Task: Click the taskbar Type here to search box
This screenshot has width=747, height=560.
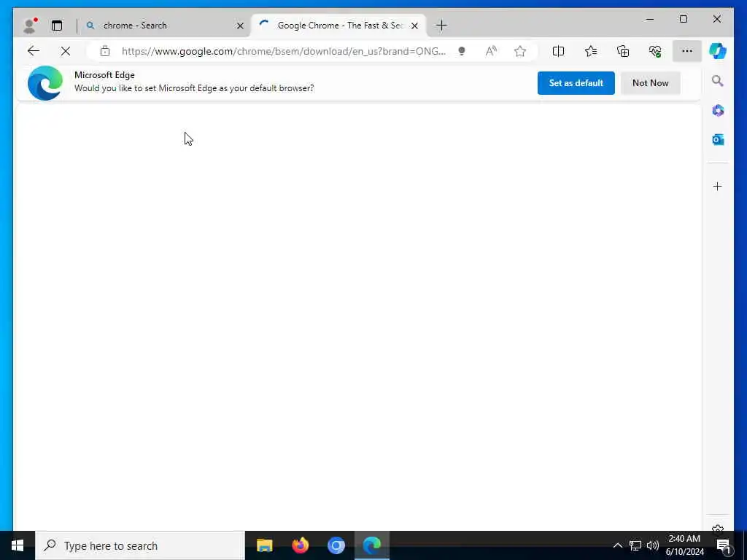Action: coord(140,545)
